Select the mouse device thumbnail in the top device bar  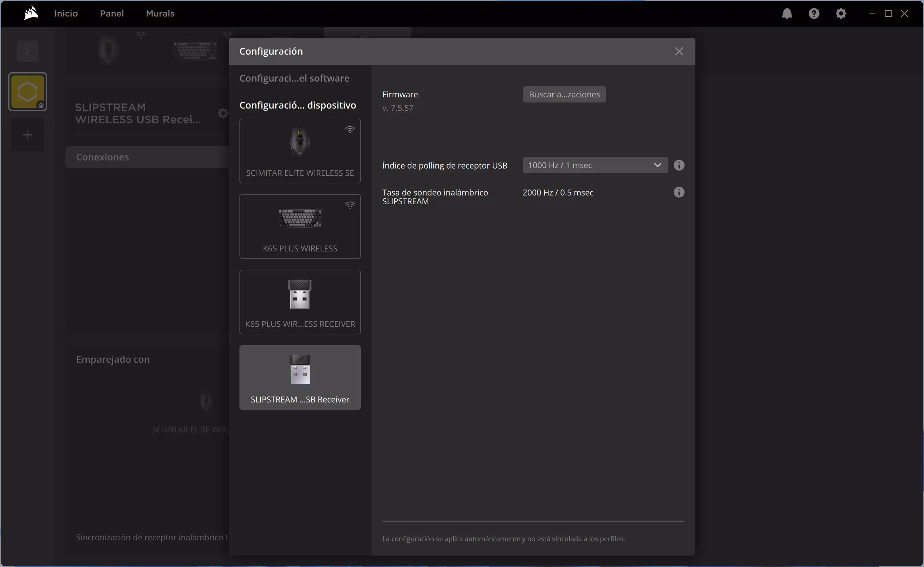(108, 51)
